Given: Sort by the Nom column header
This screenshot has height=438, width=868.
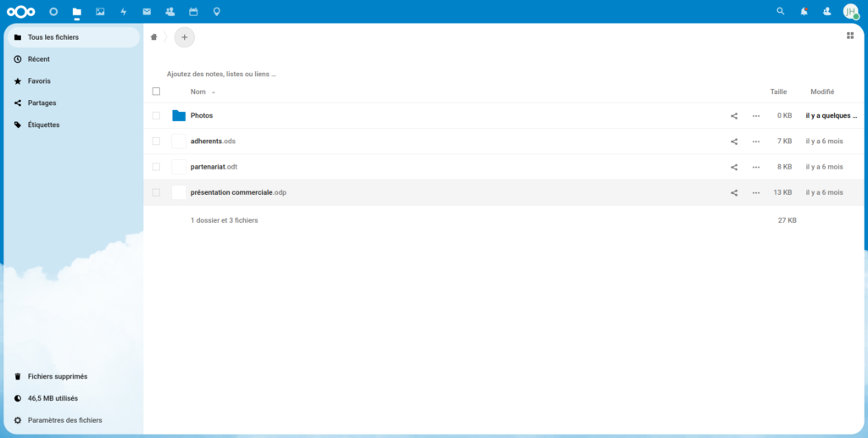Looking at the screenshot, I should [198, 91].
